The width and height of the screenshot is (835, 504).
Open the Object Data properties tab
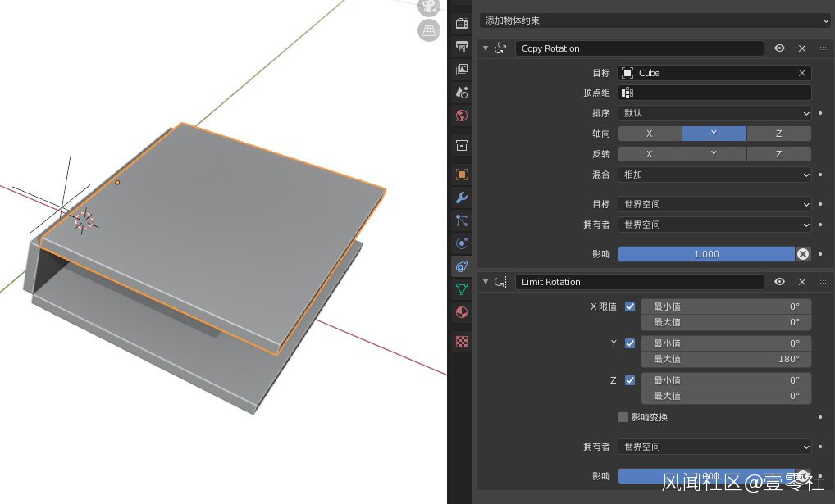click(462, 288)
